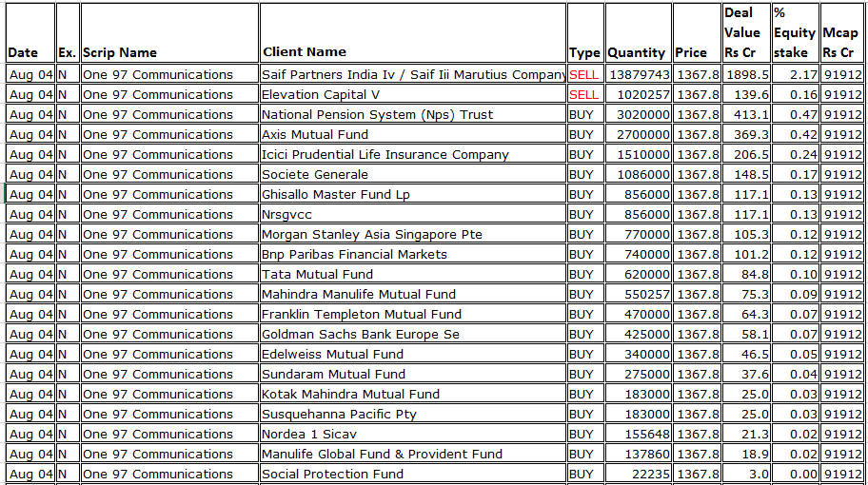Click 'Ghisallo Master Fund Lp' cell
Image resolution: width=868 pixels, height=485 pixels.
coord(413,194)
